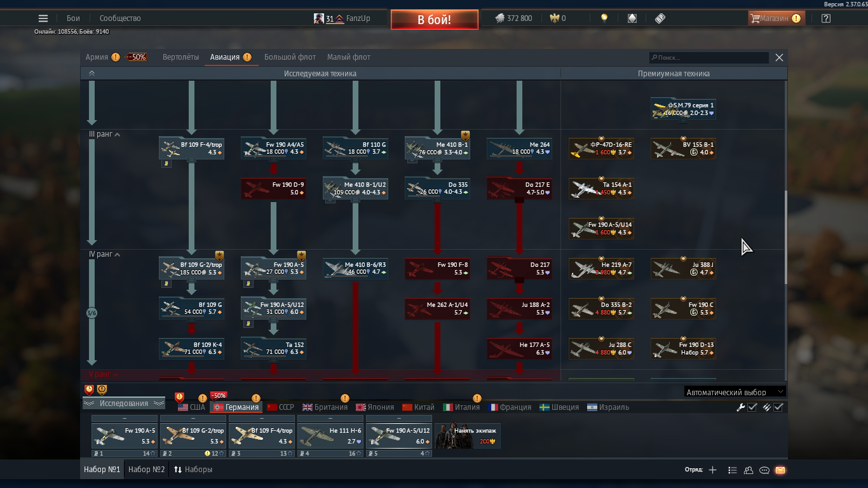Viewport: 868px width, 488px height.
Task: Open the Сообщество menu
Action: point(120,18)
